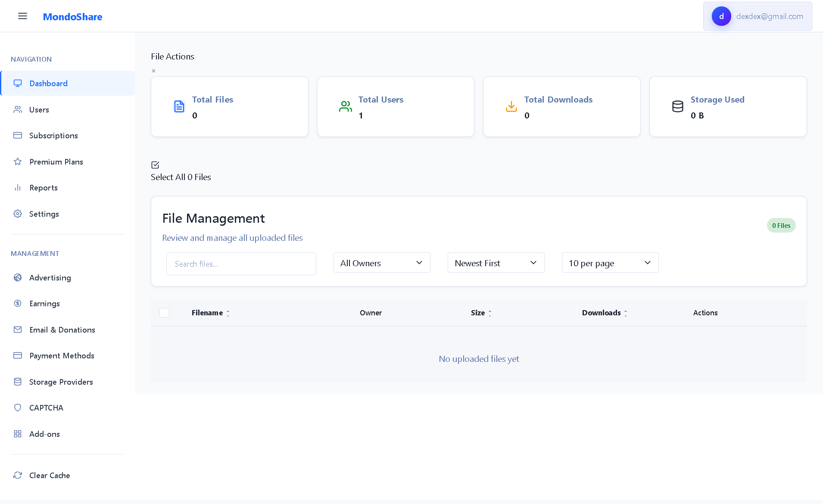Click the CAPTCHA shield icon
Image resolution: width=823 pixels, height=504 pixels.
pyautogui.click(x=18, y=408)
